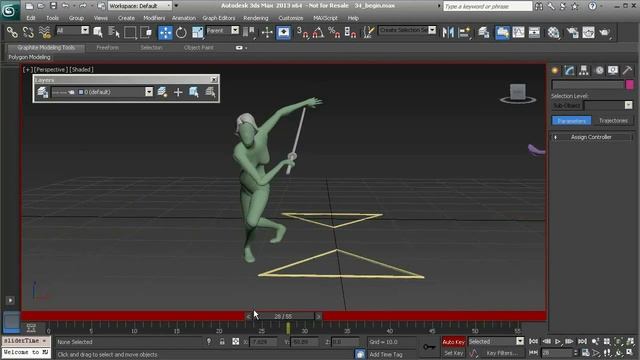Open the Graph Editors menu
Screen dimensions: 640x360
point(219,18)
